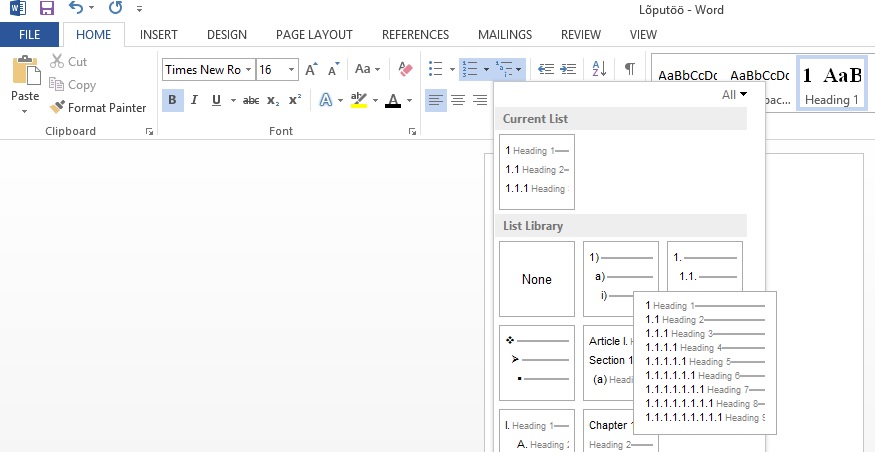Click the Text Effects glowing A icon
This screenshot has height=452, width=875.
click(326, 100)
